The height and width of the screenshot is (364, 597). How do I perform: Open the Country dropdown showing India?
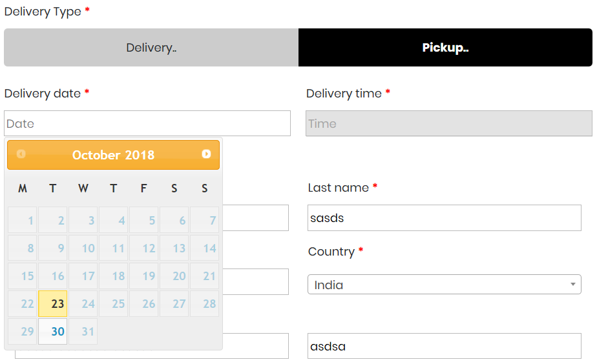(x=445, y=285)
